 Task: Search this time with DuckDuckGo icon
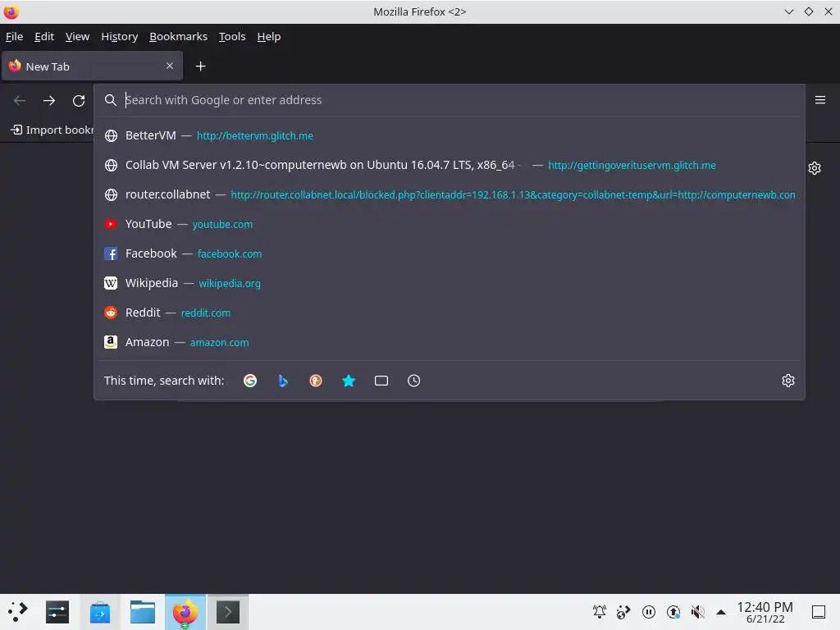pos(316,381)
